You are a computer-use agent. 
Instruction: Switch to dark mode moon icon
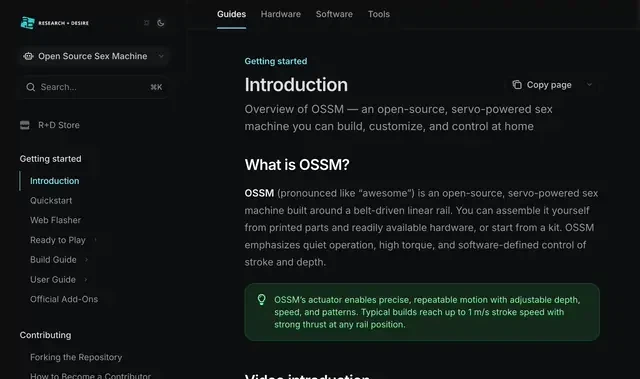(x=160, y=23)
